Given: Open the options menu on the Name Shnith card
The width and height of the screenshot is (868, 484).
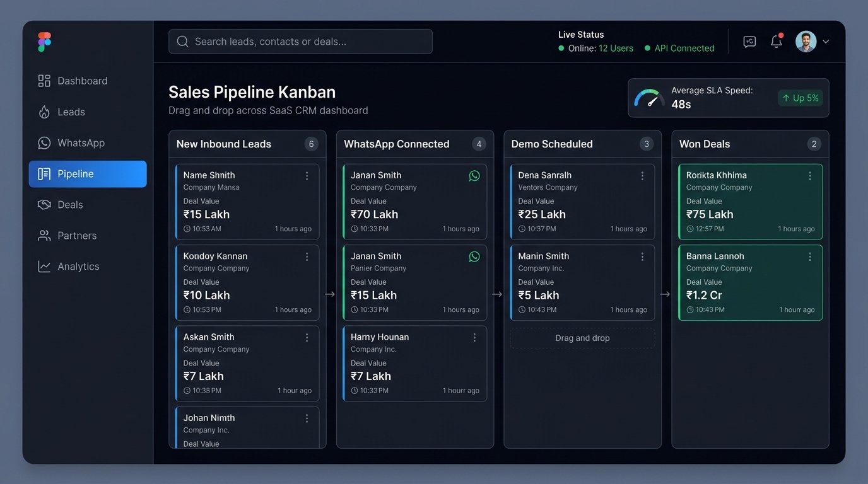Looking at the screenshot, I should pyautogui.click(x=307, y=176).
